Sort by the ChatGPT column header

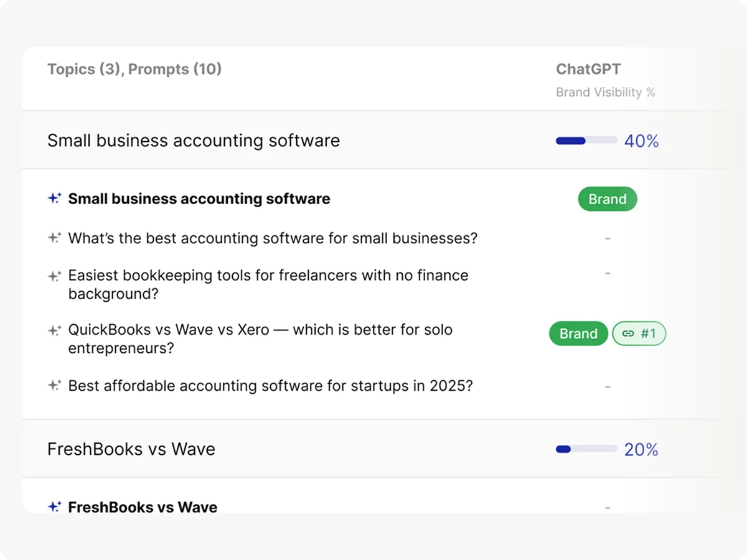(588, 70)
